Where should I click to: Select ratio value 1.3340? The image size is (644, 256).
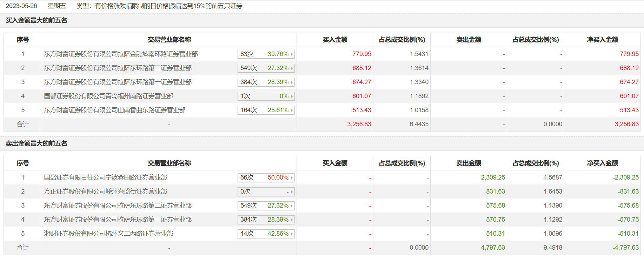coord(419,82)
